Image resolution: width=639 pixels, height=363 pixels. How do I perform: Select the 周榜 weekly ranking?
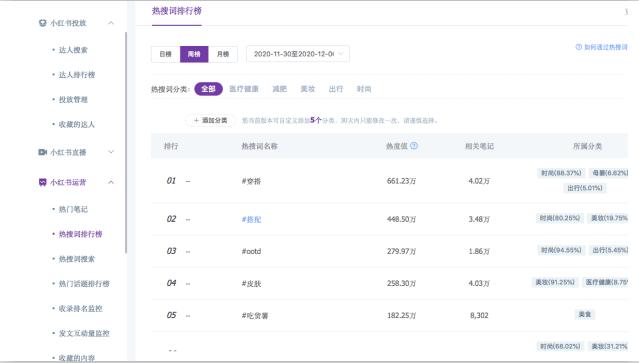[x=194, y=54]
